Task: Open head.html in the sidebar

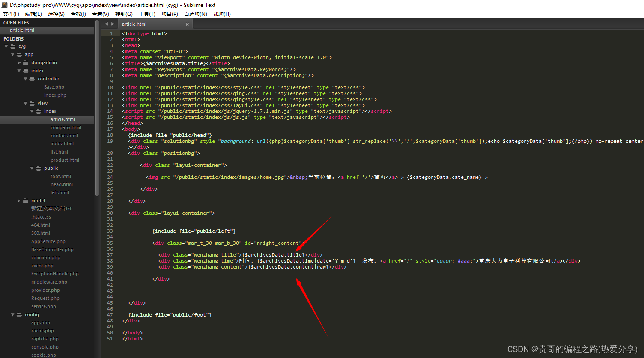Action: [62, 184]
